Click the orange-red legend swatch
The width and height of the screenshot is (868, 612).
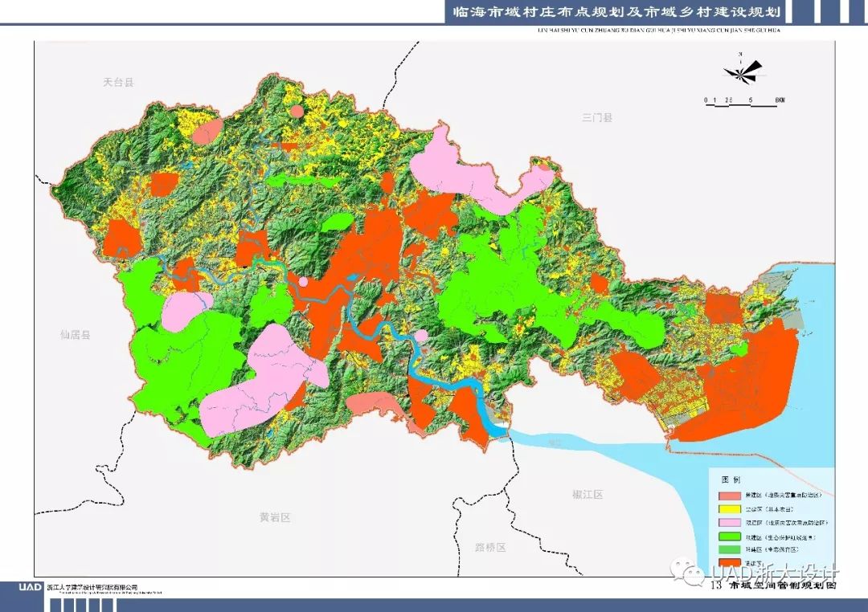(x=729, y=564)
